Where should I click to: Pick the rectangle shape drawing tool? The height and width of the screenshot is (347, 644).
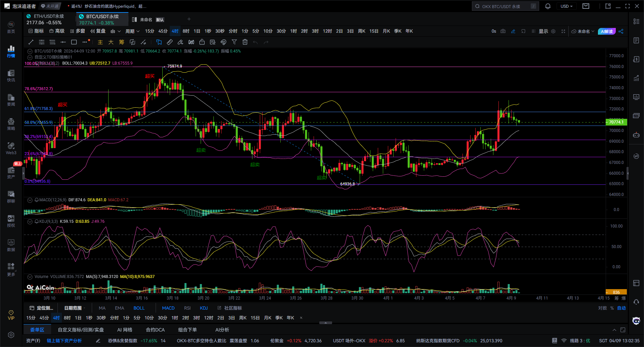coord(74,42)
